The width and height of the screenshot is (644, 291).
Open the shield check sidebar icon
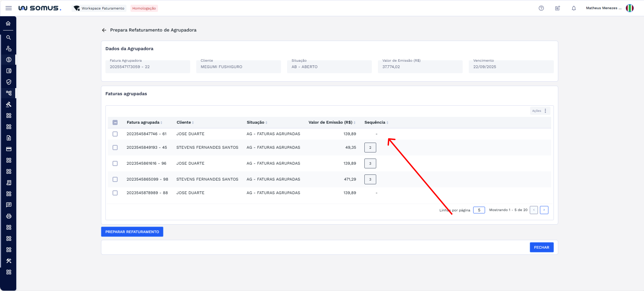click(8, 82)
